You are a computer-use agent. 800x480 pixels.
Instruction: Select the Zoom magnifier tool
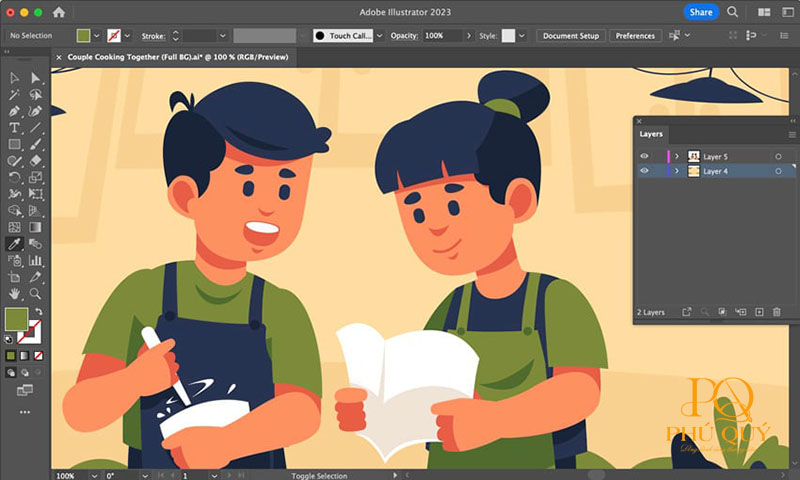[x=36, y=294]
